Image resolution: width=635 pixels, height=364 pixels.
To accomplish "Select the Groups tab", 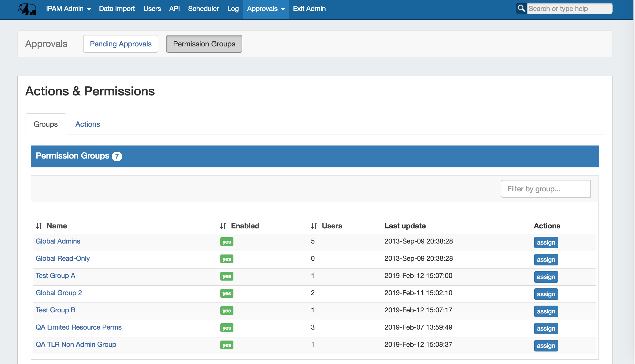I will click(46, 124).
